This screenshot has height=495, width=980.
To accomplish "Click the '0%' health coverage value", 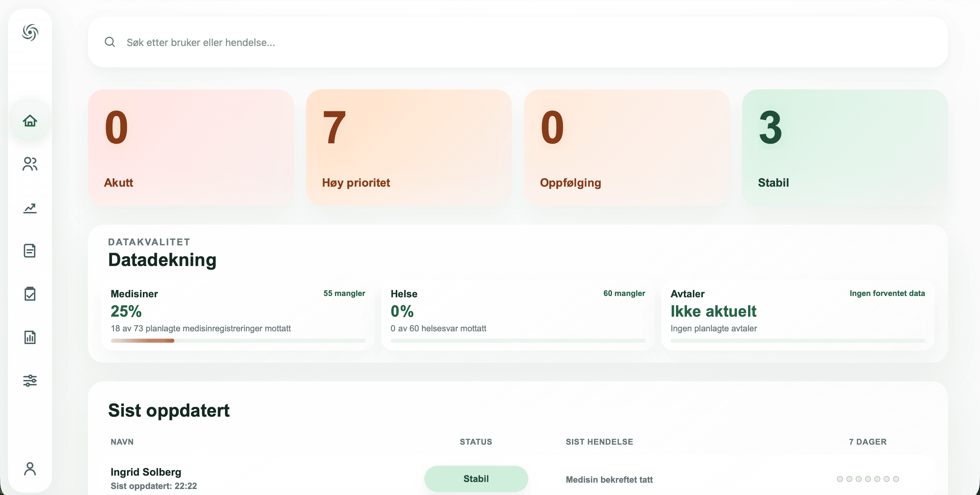I will click(x=402, y=311).
